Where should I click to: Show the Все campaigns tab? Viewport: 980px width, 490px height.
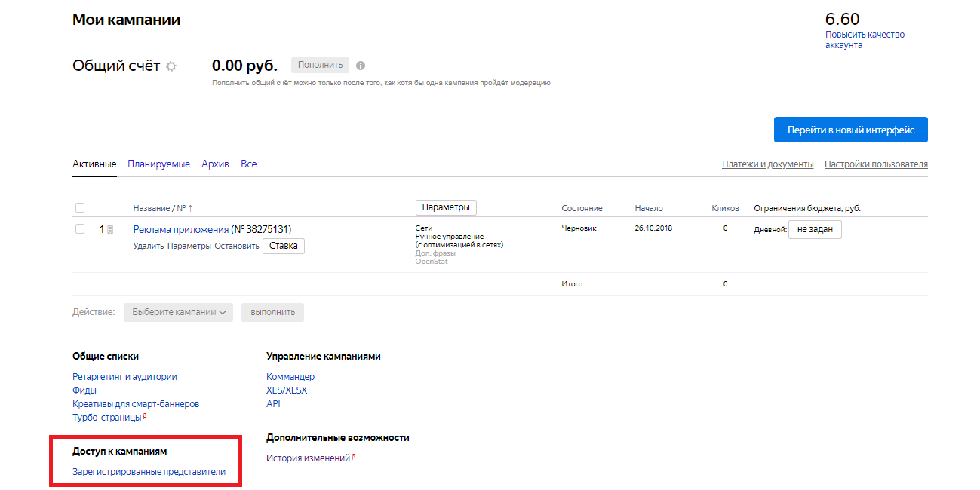tap(249, 164)
